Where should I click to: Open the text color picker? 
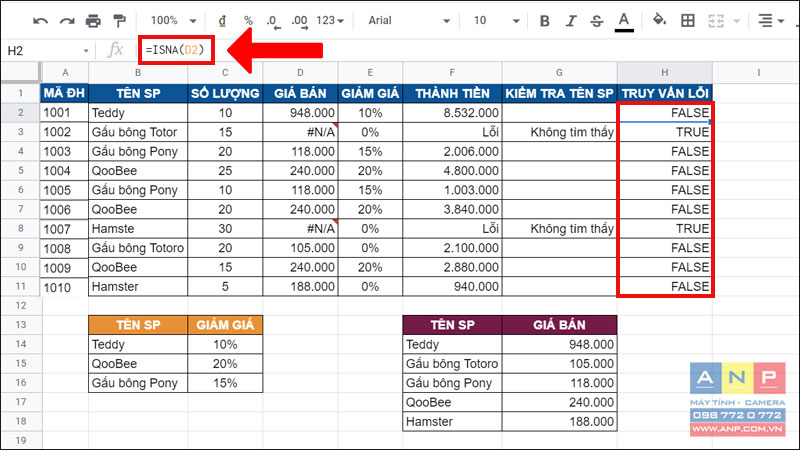coord(623,21)
